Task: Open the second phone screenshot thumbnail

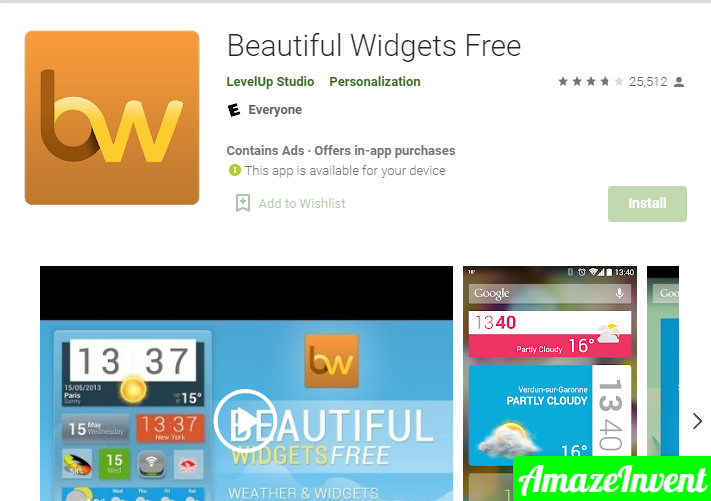Action: pos(550,383)
